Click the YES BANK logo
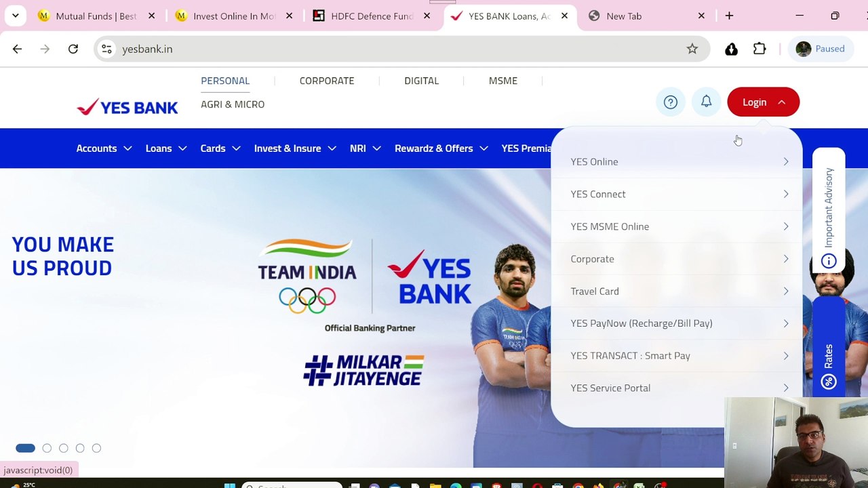The width and height of the screenshot is (868, 488). tap(127, 107)
